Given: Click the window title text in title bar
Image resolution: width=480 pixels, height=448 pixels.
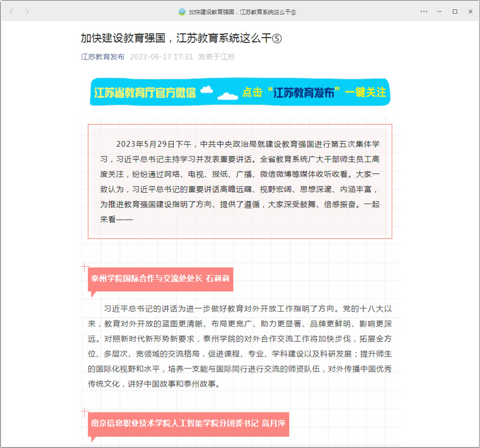Looking at the screenshot, I should [242, 11].
